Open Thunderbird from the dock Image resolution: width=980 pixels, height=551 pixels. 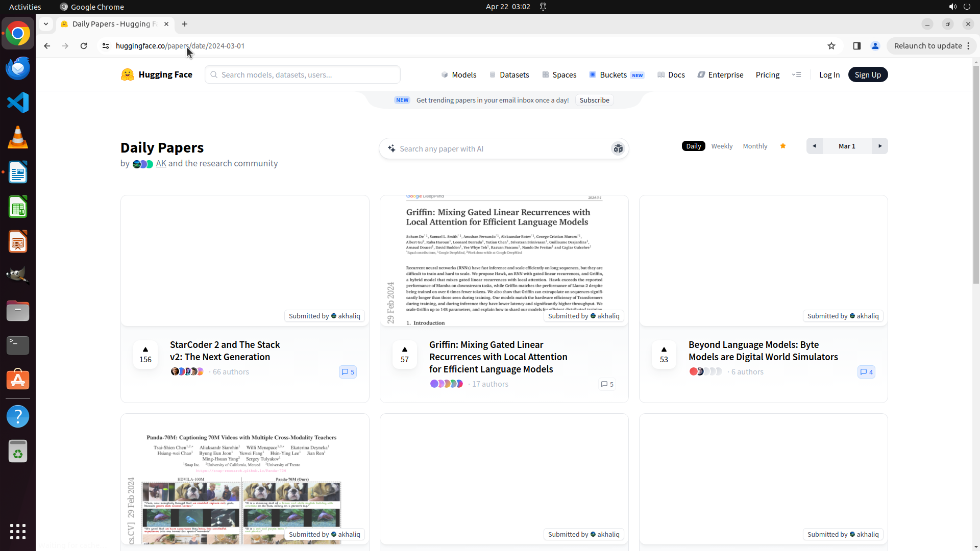click(18, 68)
